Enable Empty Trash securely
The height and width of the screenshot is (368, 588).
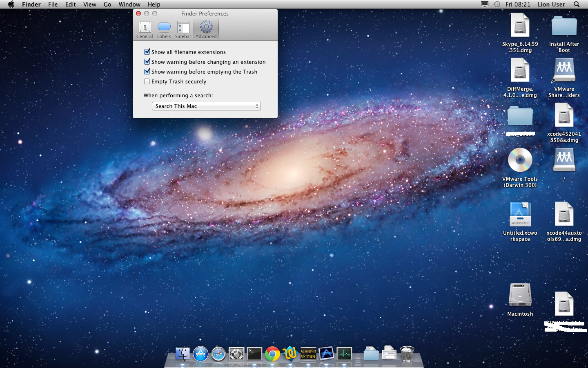[x=147, y=81]
